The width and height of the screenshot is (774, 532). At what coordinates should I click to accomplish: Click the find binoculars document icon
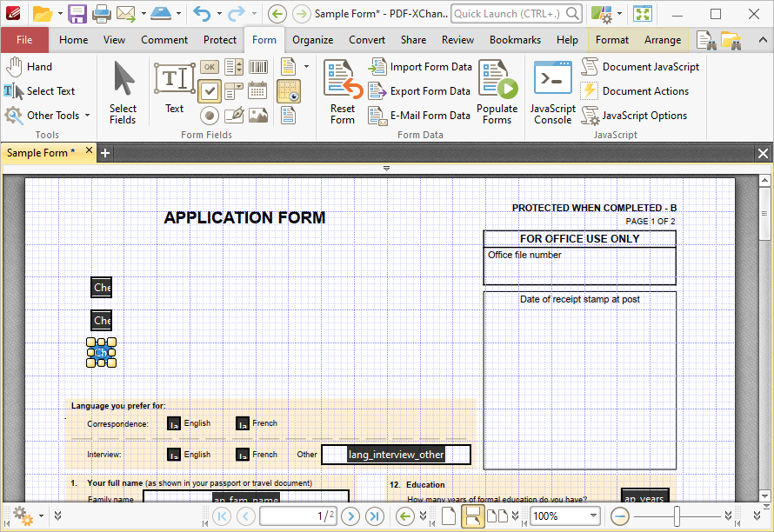pos(706,40)
